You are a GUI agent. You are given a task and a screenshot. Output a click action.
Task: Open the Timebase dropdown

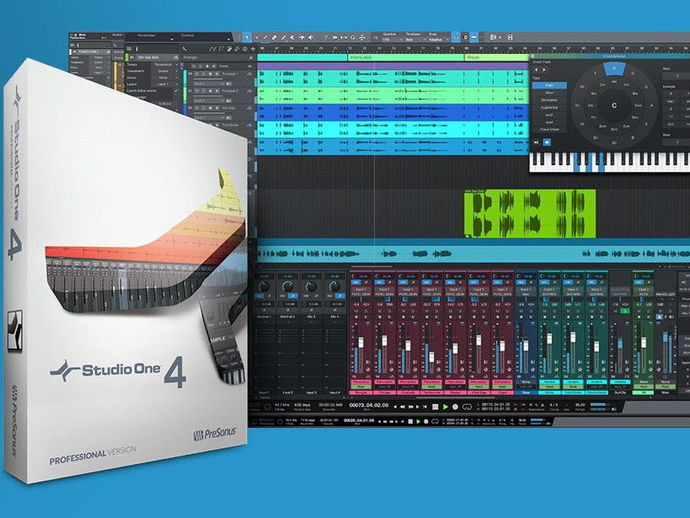coord(415,40)
